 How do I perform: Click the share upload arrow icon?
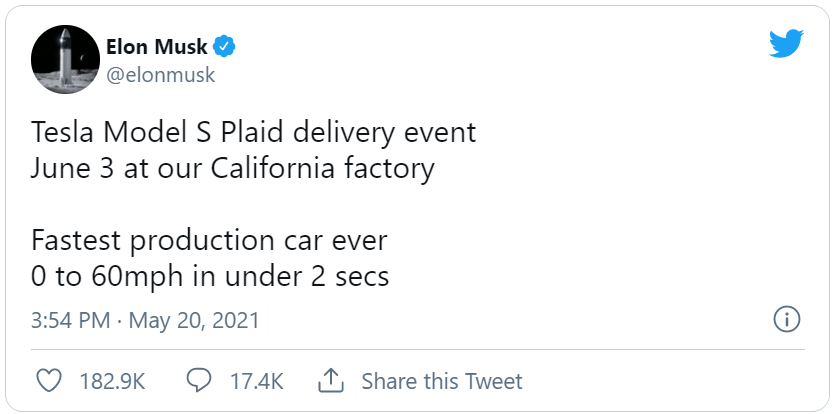tap(331, 381)
